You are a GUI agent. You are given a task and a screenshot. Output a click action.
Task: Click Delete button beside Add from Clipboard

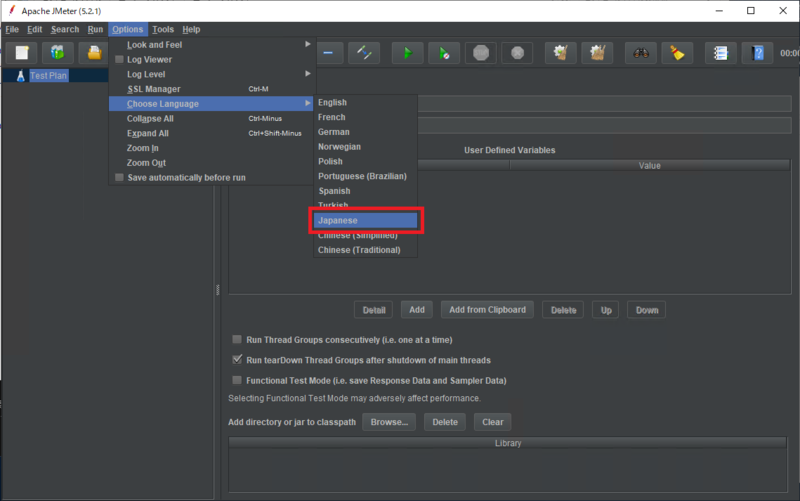[x=563, y=310]
